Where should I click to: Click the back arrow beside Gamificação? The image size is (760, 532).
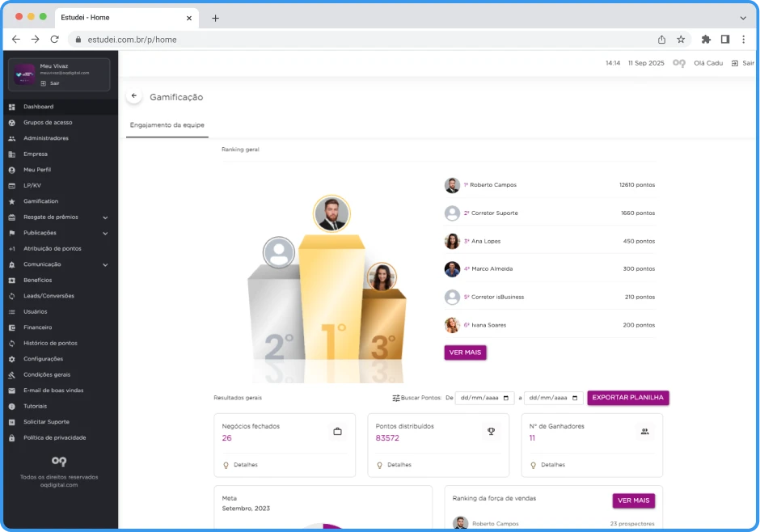tap(134, 96)
